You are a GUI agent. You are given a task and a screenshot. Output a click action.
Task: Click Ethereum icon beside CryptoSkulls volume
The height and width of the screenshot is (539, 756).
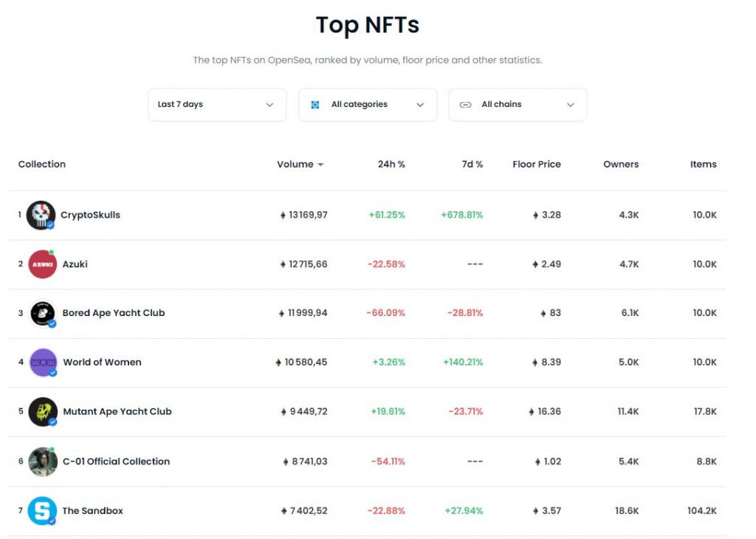pos(283,215)
